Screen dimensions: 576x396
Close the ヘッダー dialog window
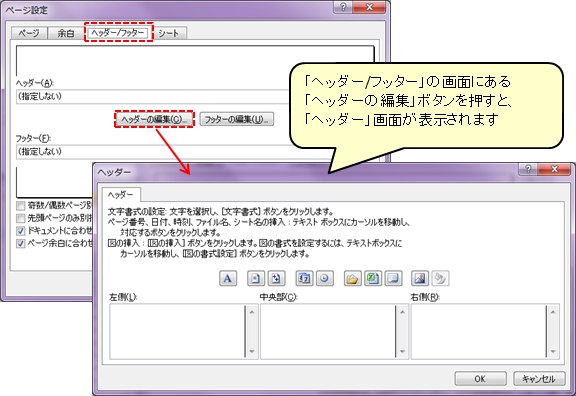555,169
